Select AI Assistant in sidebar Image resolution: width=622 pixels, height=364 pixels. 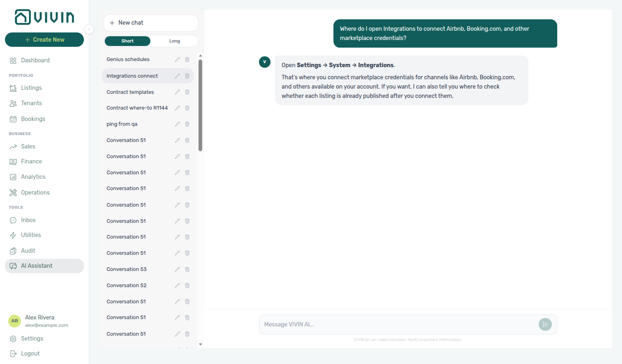point(45,266)
